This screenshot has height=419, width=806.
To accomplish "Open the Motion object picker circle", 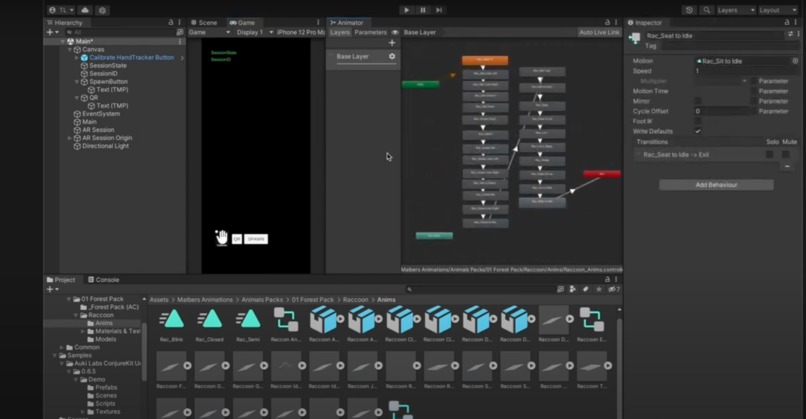I will 795,61.
